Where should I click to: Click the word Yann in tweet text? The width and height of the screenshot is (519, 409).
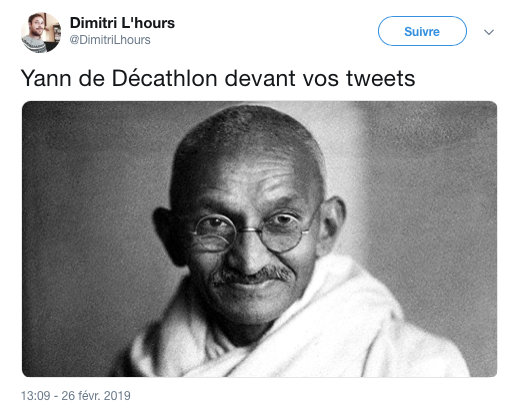click(46, 78)
